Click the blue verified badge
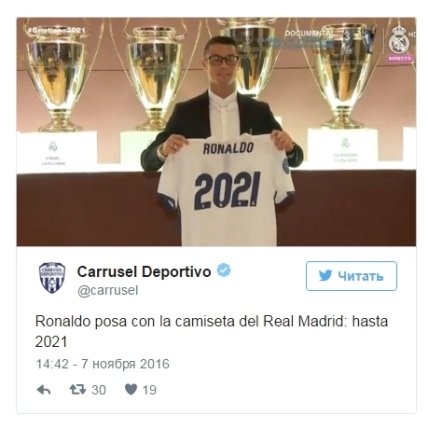Image resolution: width=428 pixels, height=429 pixels. tap(224, 270)
